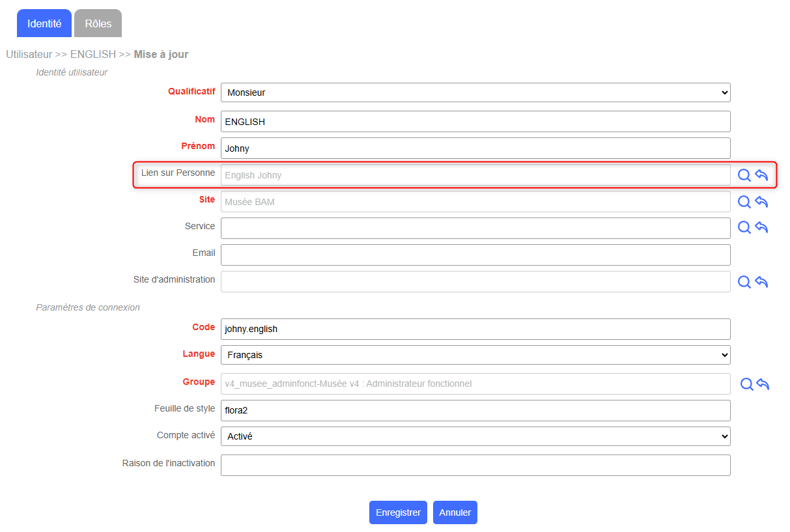Focus the Nom text field

click(475, 122)
